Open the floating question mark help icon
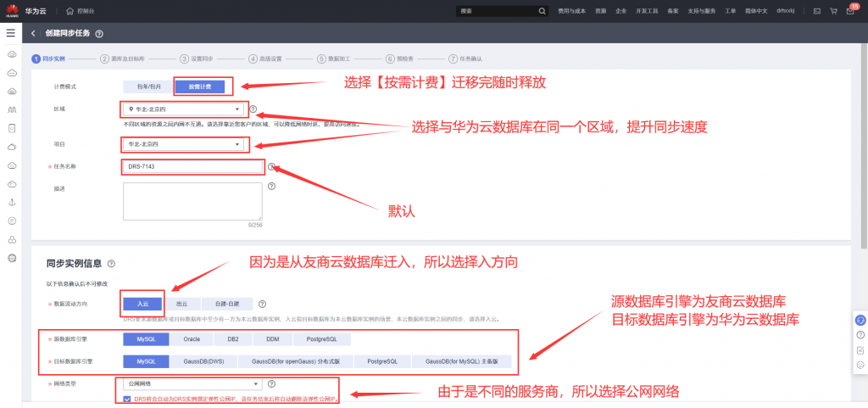The height and width of the screenshot is (408, 868). pyautogui.click(x=860, y=335)
